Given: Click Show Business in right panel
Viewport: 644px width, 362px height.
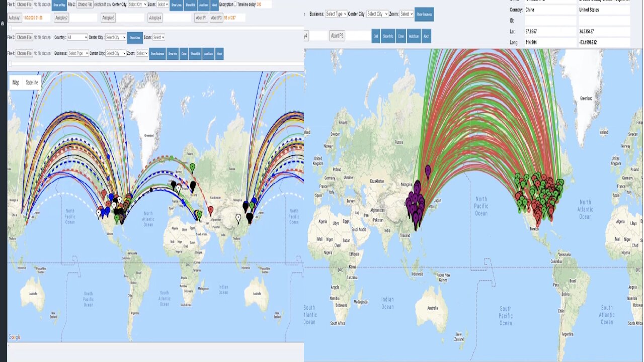Looking at the screenshot, I should pos(424,15).
